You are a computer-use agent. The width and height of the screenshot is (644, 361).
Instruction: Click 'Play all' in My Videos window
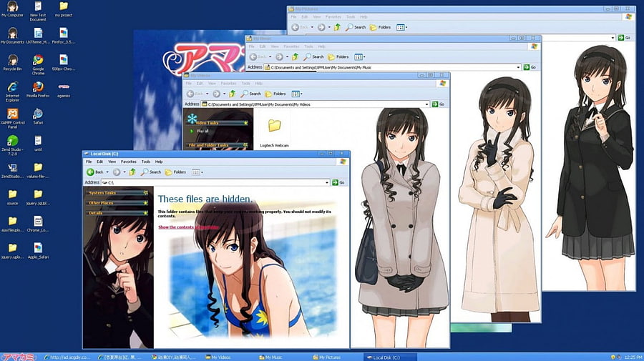click(x=199, y=132)
